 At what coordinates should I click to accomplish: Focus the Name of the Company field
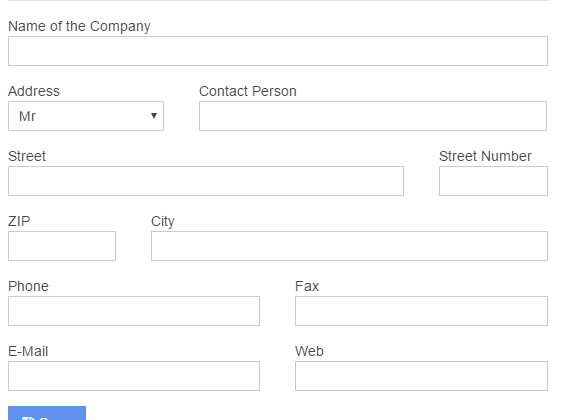(278, 51)
